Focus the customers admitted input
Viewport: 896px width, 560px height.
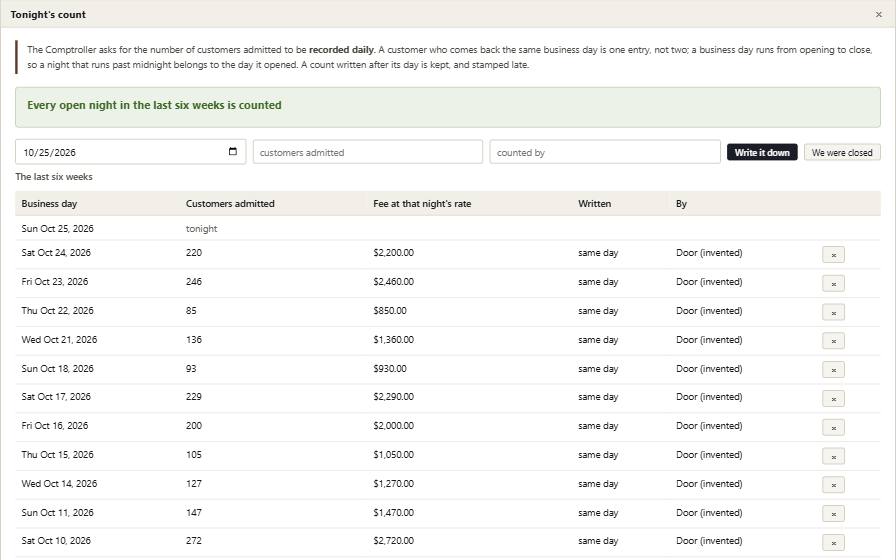point(367,152)
